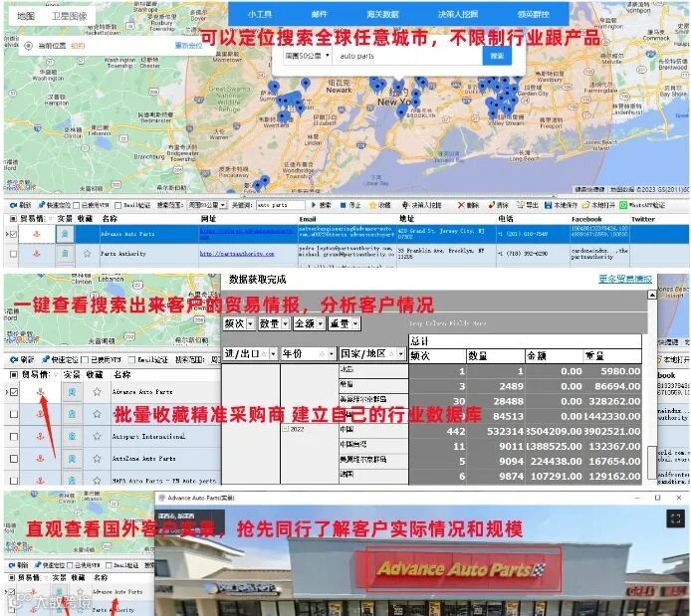Click the 更多贸易情报 link
The image size is (691, 616).
(x=625, y=279)
